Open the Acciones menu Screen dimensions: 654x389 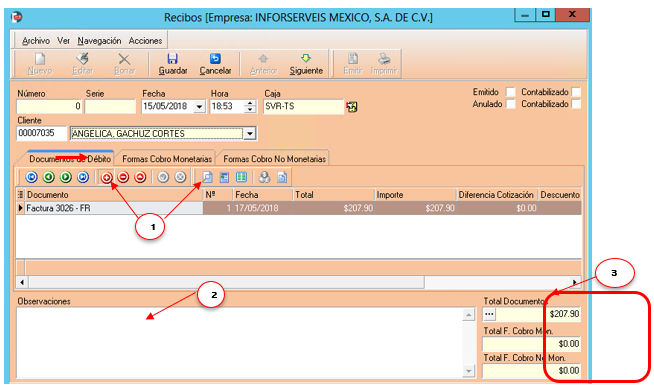pos(145,41)
